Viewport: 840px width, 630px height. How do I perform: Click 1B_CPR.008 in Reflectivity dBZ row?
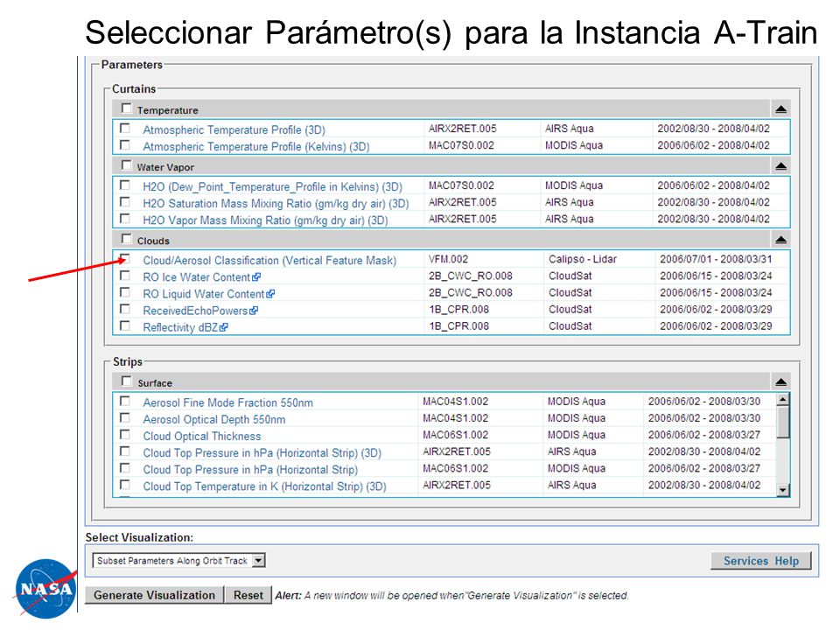[458, 325]
